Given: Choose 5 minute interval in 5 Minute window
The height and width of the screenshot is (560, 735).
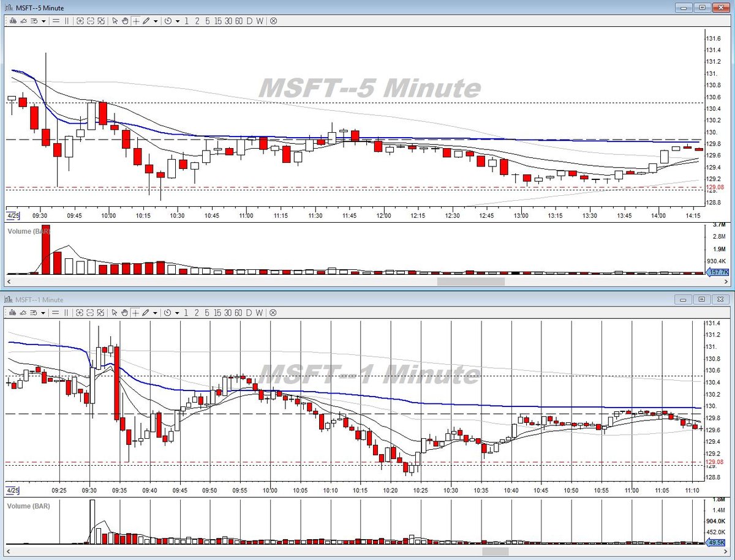Looking at the screenshot, I should (x=207, y=21).
